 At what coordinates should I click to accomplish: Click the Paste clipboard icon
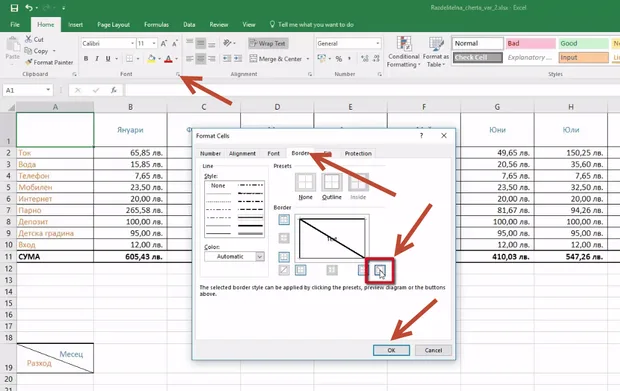[x=13, y=45]
